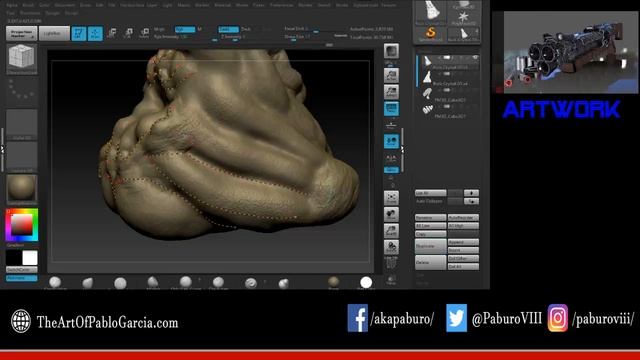Move subtool up with the up arrow
This screenshot has height=360, width=640.
(471, 193)
